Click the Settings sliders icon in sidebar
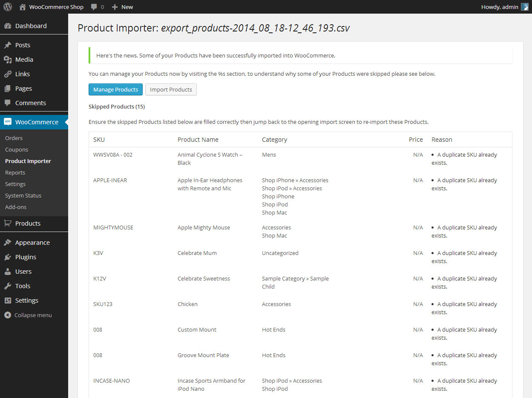Image resolution: width=532 pixels, height=398 pixels. point(8,301)
